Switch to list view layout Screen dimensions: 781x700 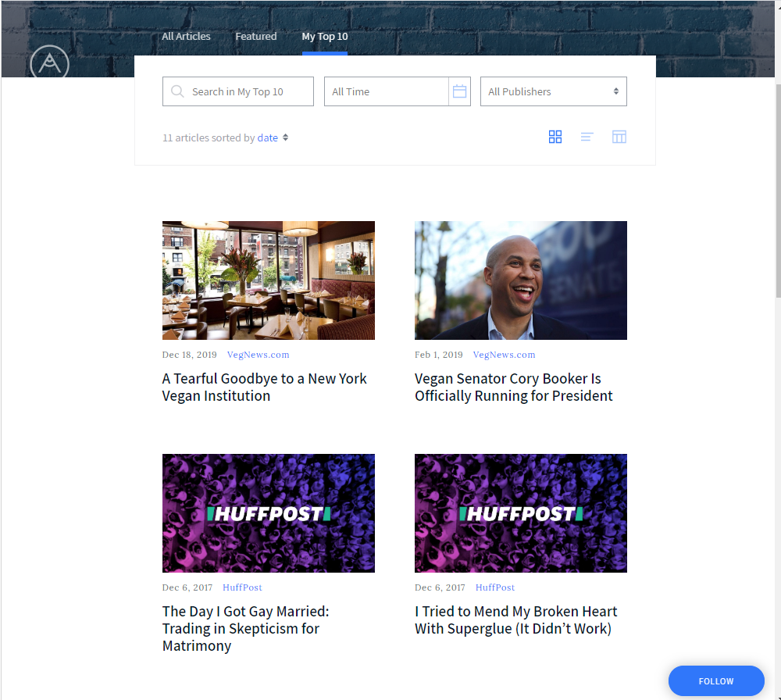tap(587, 137)
